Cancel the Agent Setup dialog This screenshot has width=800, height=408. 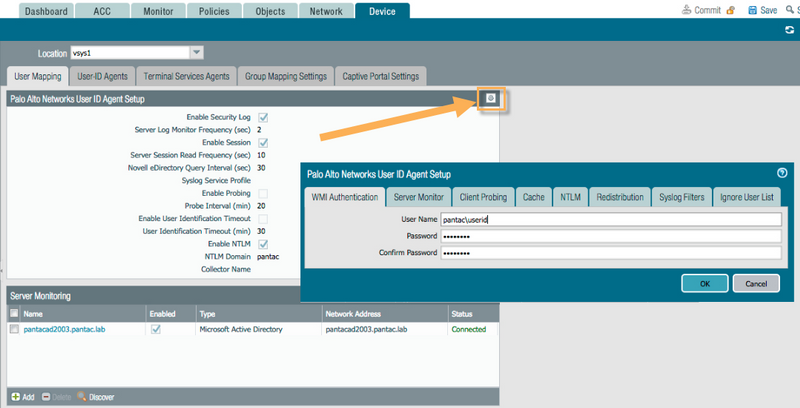pos(756,284)
